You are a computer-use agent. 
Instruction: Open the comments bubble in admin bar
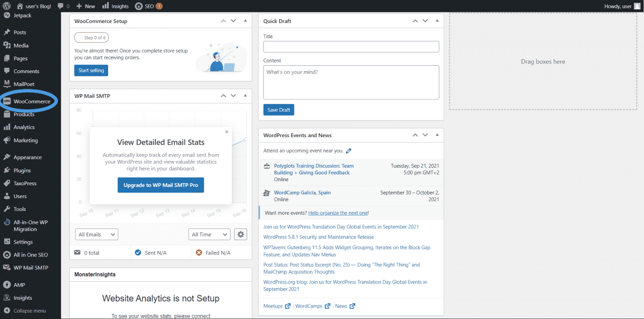[61, 6]
